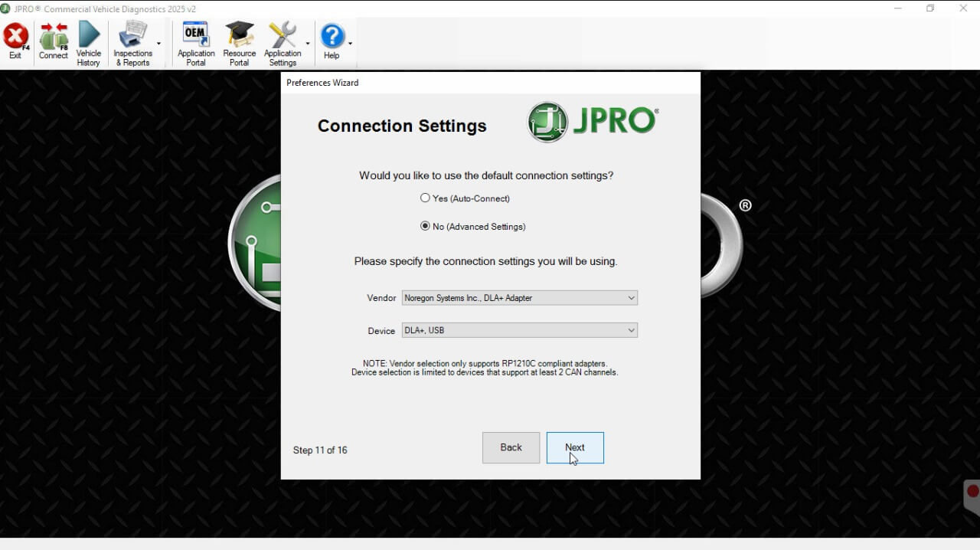Click the Next button
Viewport: 980px width, 550px height.
[x=575, y=447]
